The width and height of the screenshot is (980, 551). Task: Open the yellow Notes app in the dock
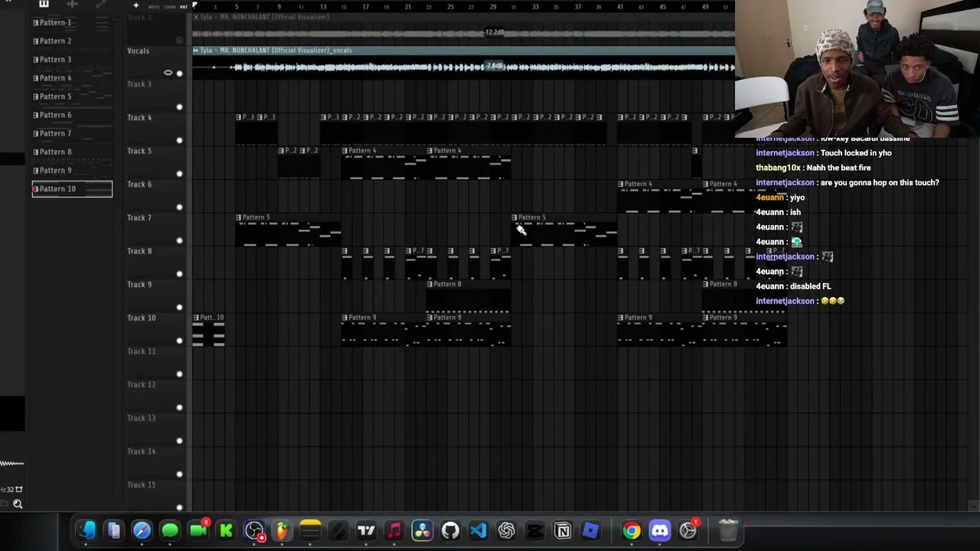coord(310,530)
